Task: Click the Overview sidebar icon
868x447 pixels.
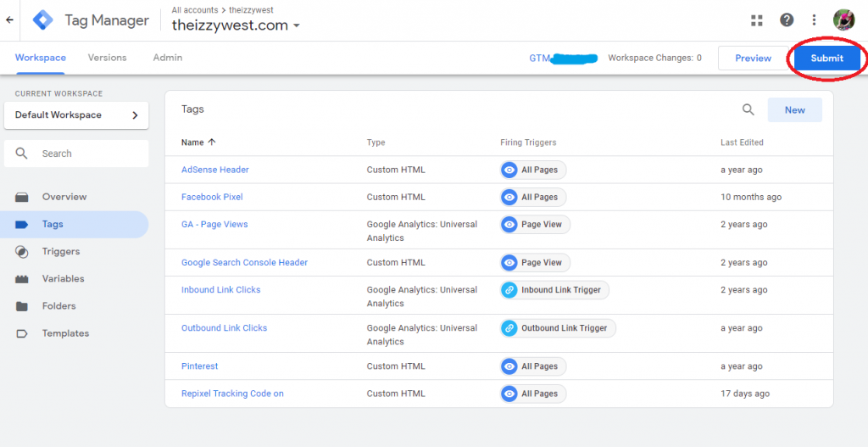Action: (x=21, y=197)
